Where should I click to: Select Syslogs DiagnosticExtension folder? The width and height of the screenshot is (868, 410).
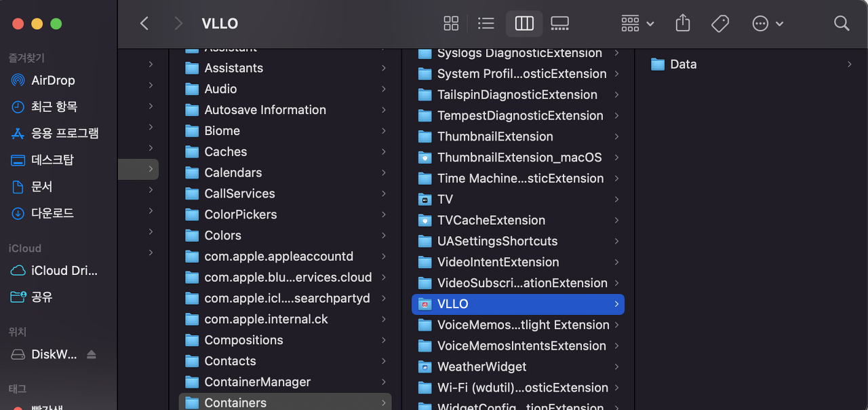coord(518,53)
